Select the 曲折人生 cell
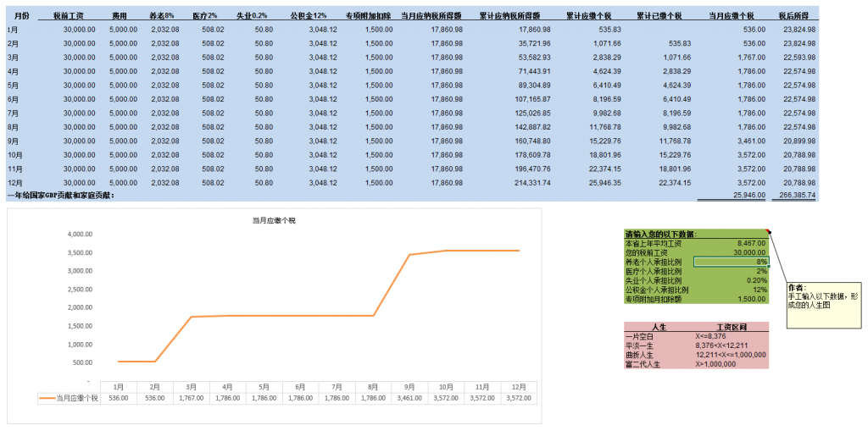 coord(639,355)
